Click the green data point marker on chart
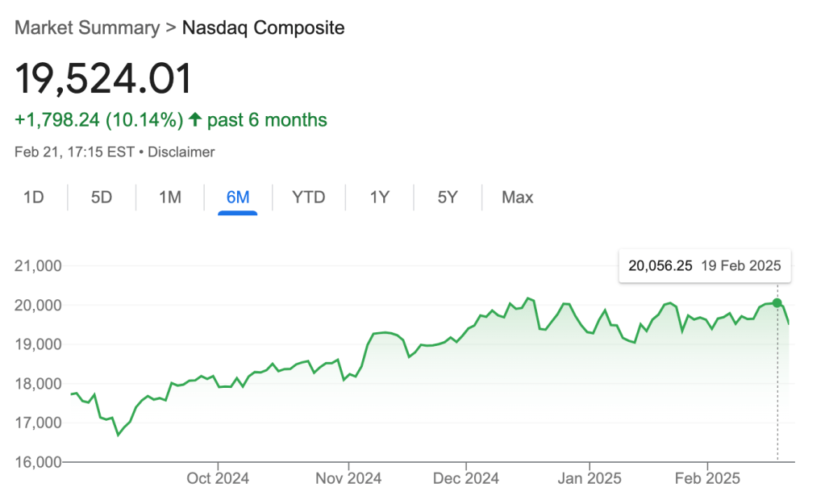This screenshot has width=825, height=504. pyautogui.click(x=777, y=303)
